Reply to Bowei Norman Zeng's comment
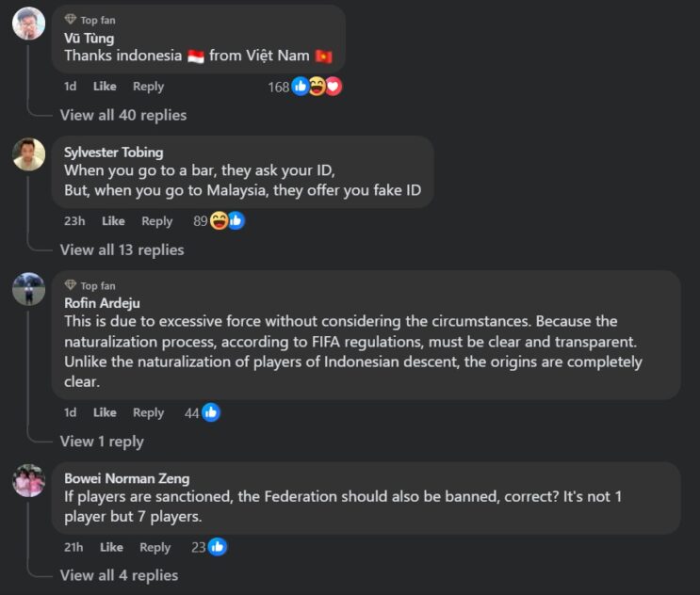The height and width of the screenshot is (595, 700). pos(155,547)
